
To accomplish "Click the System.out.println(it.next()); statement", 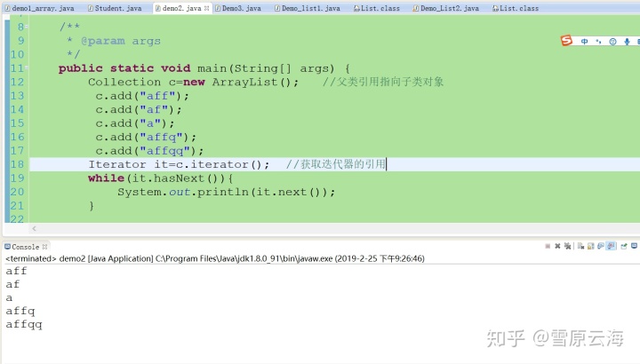I will [x=227, y=192].
